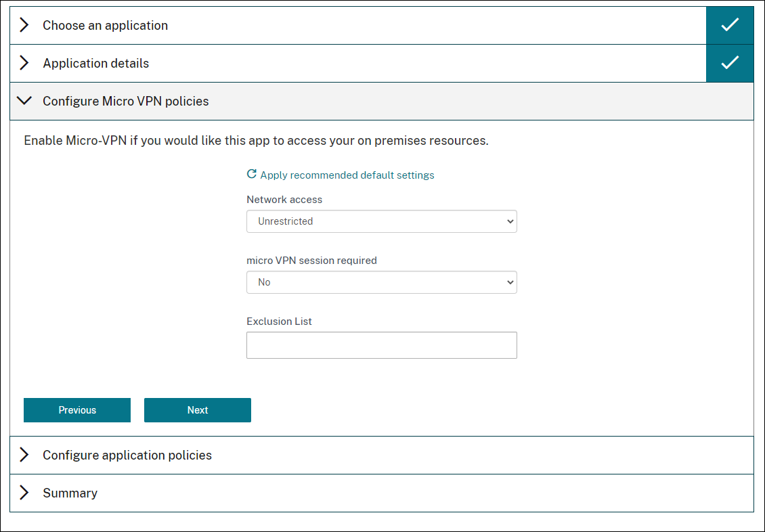Click the Application details completed checkmark
This screenshot has width=765, height=532.
click(x=729, y=64)
